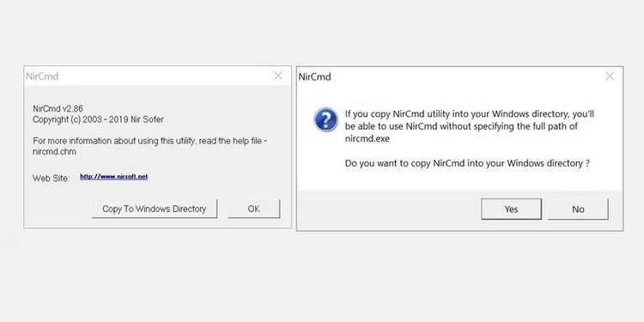Click the nircmd.chm file name text

54,151
